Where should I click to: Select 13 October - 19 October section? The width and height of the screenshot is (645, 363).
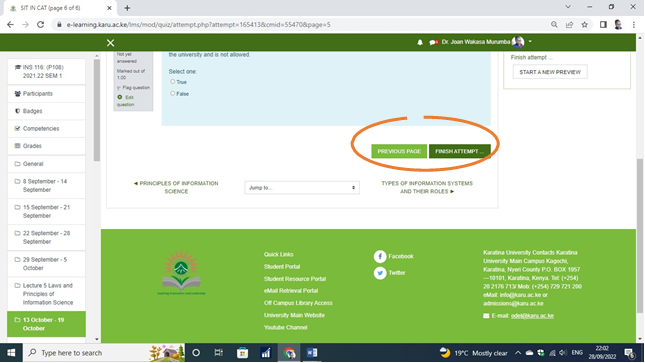tap(46, 324)
